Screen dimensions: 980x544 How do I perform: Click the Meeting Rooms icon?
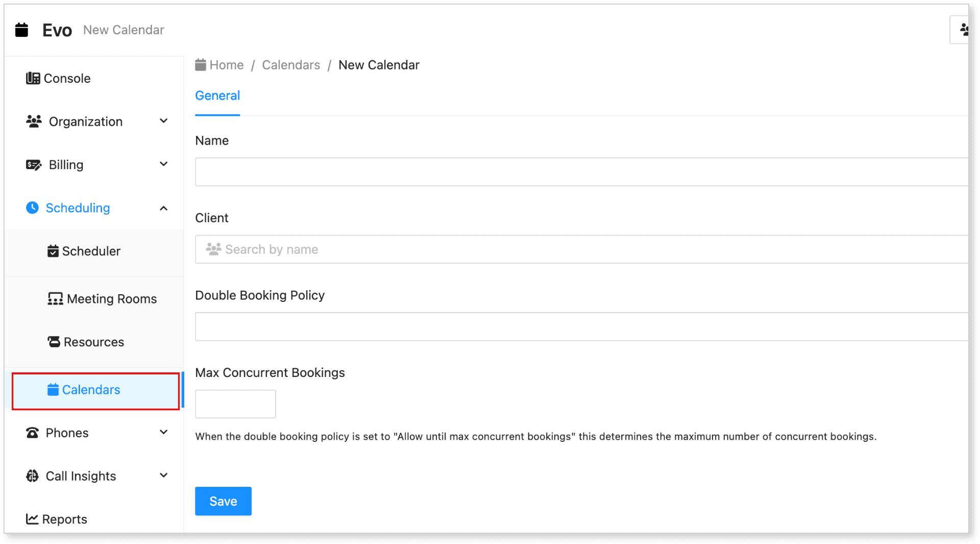coord(55,299)
